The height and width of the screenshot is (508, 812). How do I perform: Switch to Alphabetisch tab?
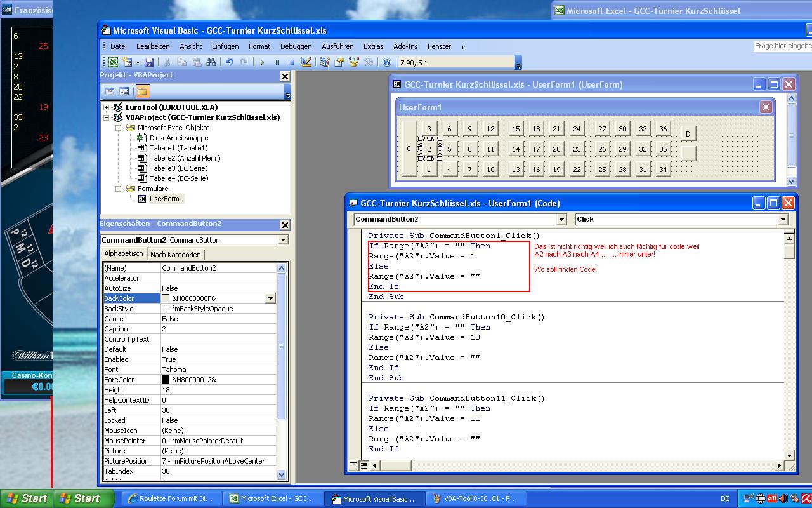pos(124,253)
